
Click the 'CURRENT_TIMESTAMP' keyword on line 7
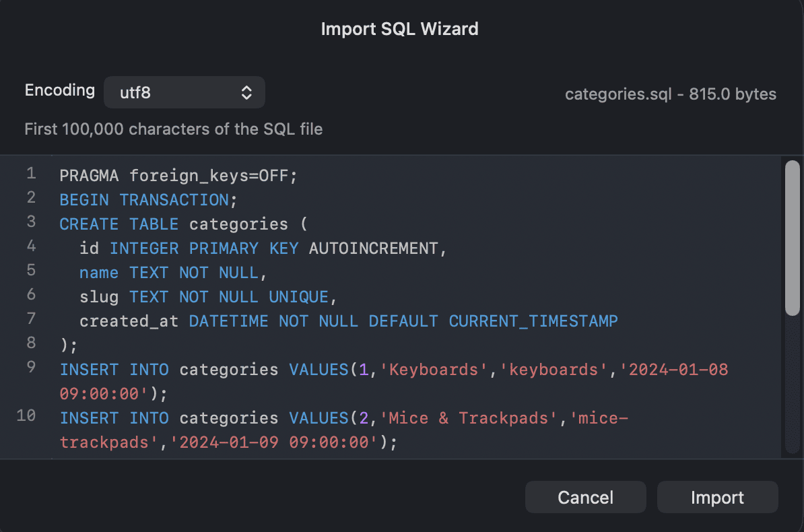tap(533, 321)
